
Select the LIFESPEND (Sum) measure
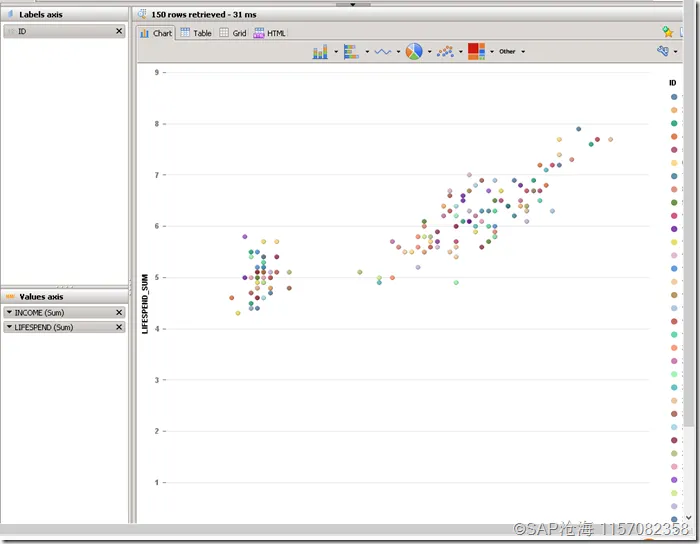pos(64,327)
